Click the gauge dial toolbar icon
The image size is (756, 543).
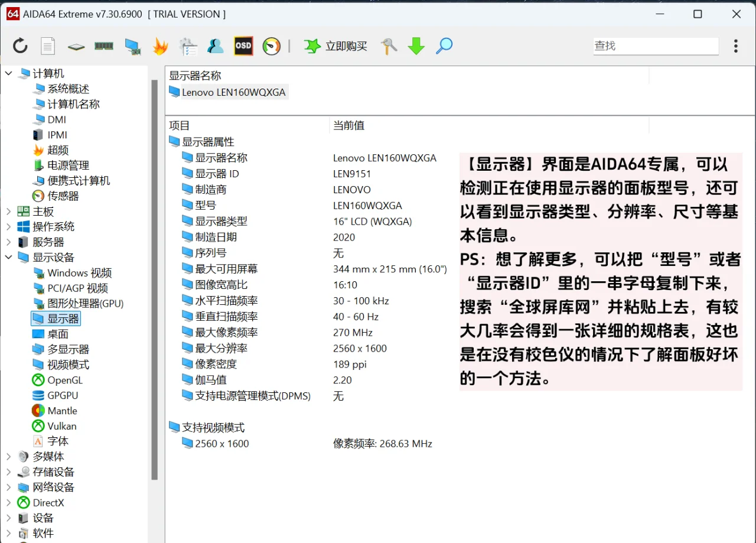(x=272, y=46)
